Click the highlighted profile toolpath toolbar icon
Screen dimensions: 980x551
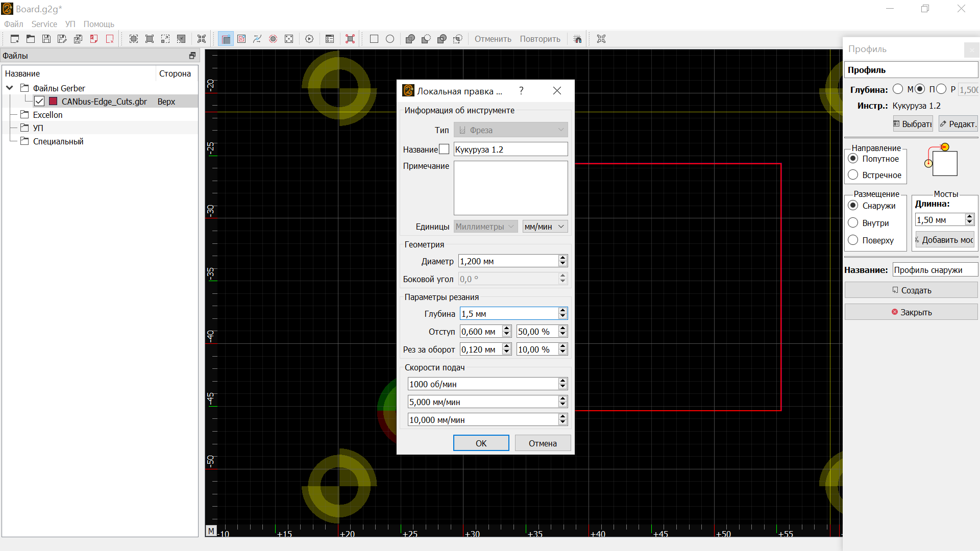pyautogui.click(x=226, y=39)
